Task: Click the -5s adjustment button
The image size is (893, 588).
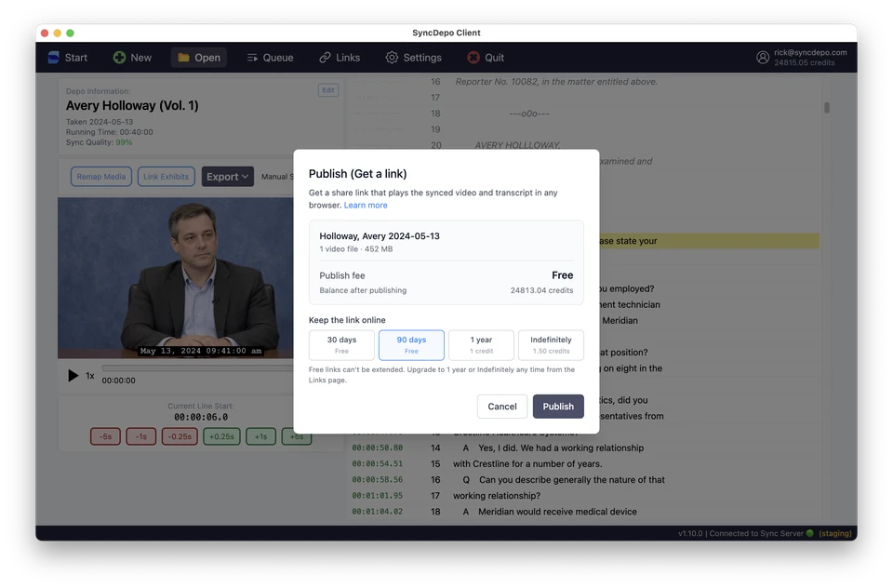Action: 105,436
